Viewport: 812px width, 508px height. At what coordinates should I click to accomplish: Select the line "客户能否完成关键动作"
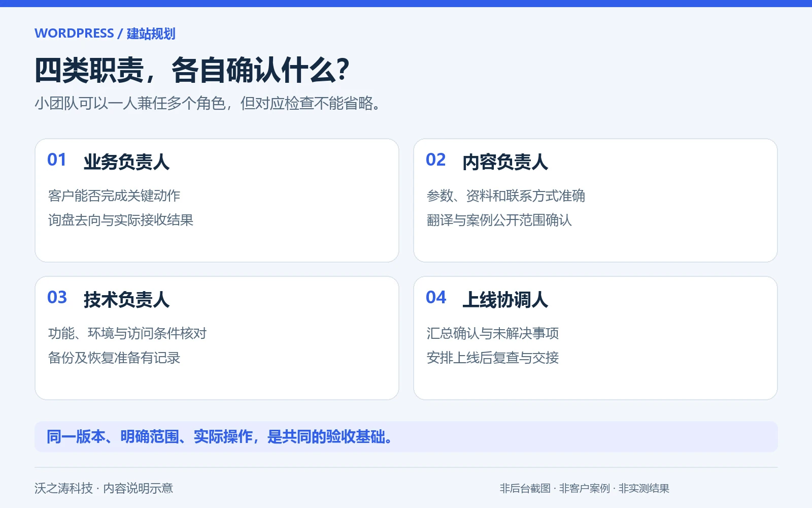[x=114, y=196]
